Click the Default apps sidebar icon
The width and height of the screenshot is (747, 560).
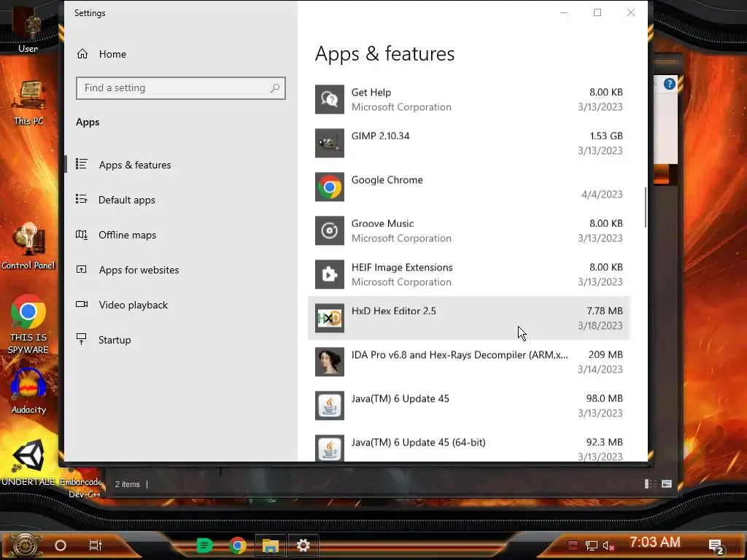tap(82, 200)
